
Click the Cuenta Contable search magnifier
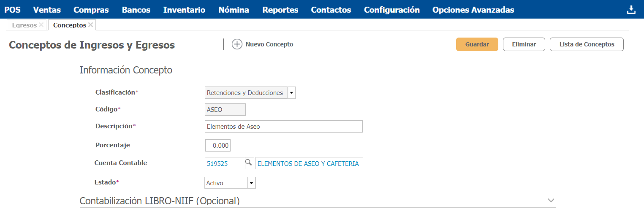(x=249, y=163)
